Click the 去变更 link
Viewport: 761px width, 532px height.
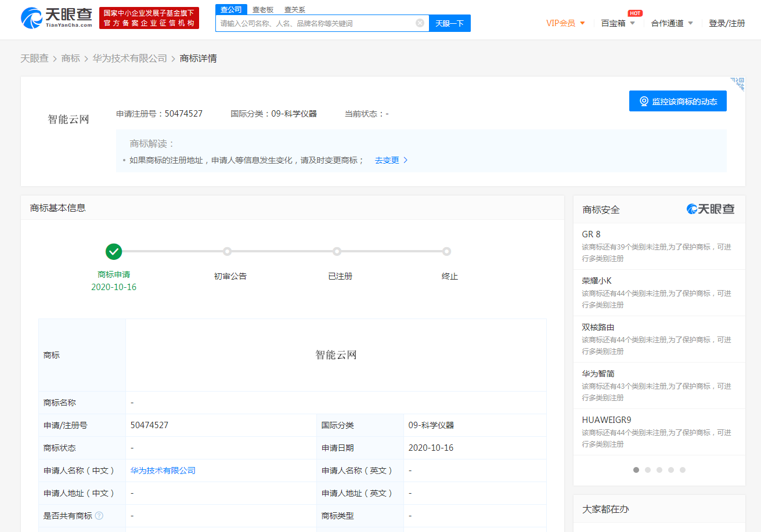(x=387, y=160)
